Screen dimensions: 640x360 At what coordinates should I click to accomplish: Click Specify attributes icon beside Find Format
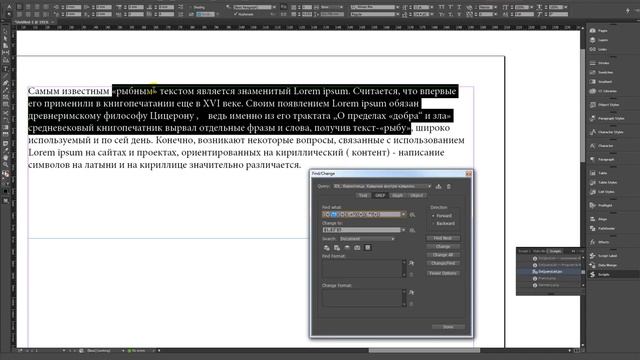coord(411,264)
